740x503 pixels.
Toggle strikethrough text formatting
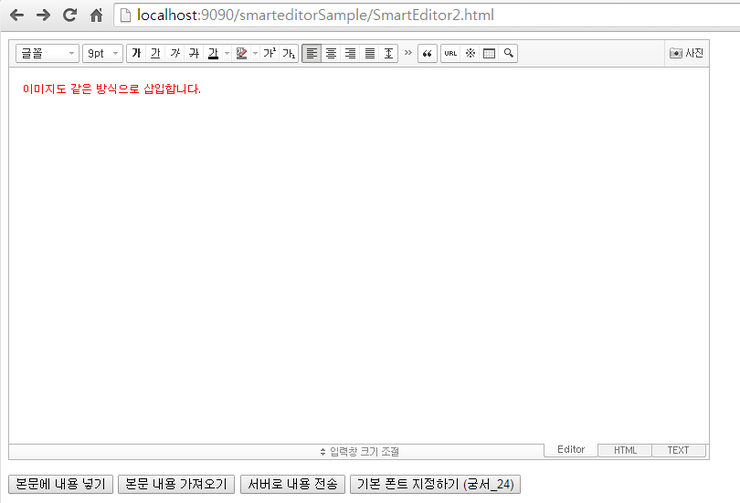pyautogui.click(x=194, y=53)
